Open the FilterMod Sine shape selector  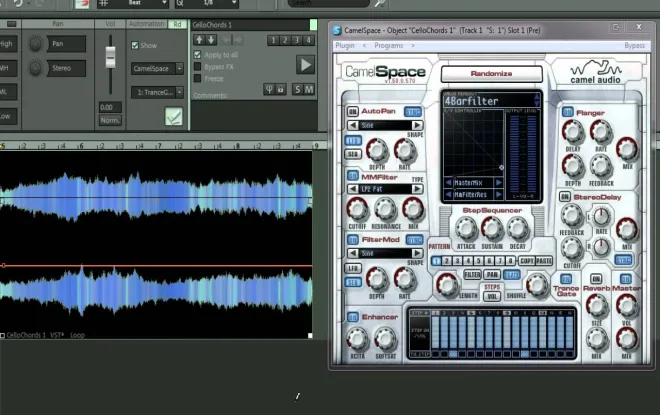(x=385, y=253)
